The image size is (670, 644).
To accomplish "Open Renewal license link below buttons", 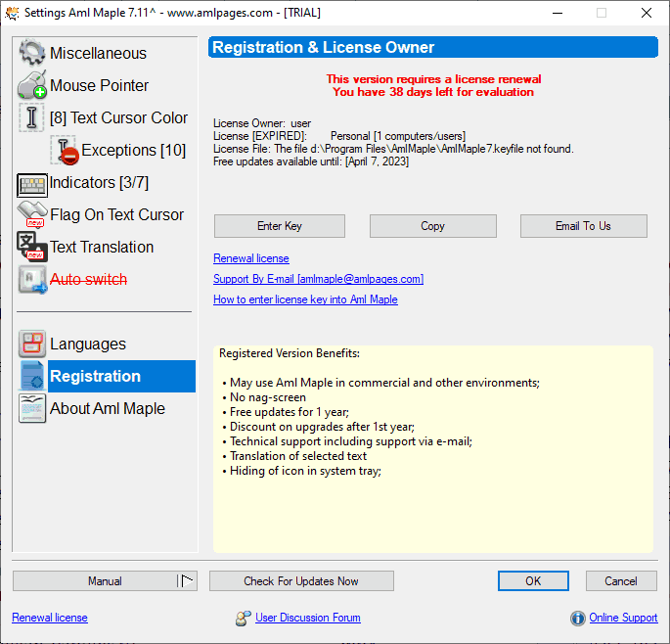I will coord(250,258).
